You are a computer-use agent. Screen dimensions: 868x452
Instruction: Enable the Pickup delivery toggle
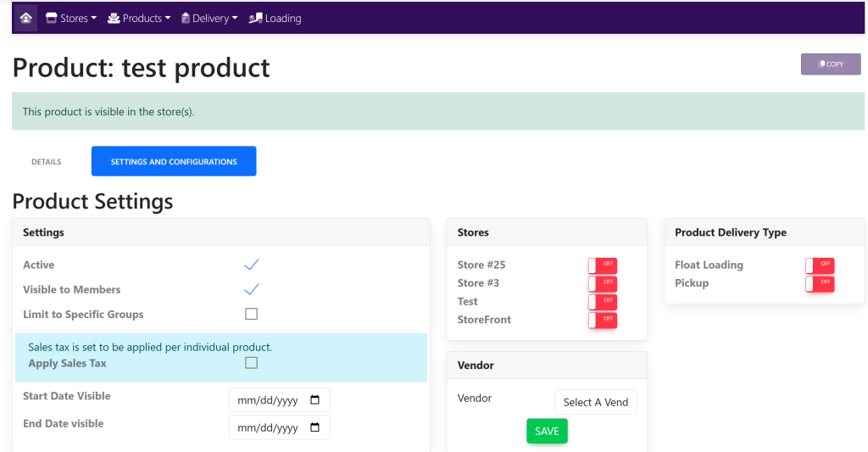(820, 283)
